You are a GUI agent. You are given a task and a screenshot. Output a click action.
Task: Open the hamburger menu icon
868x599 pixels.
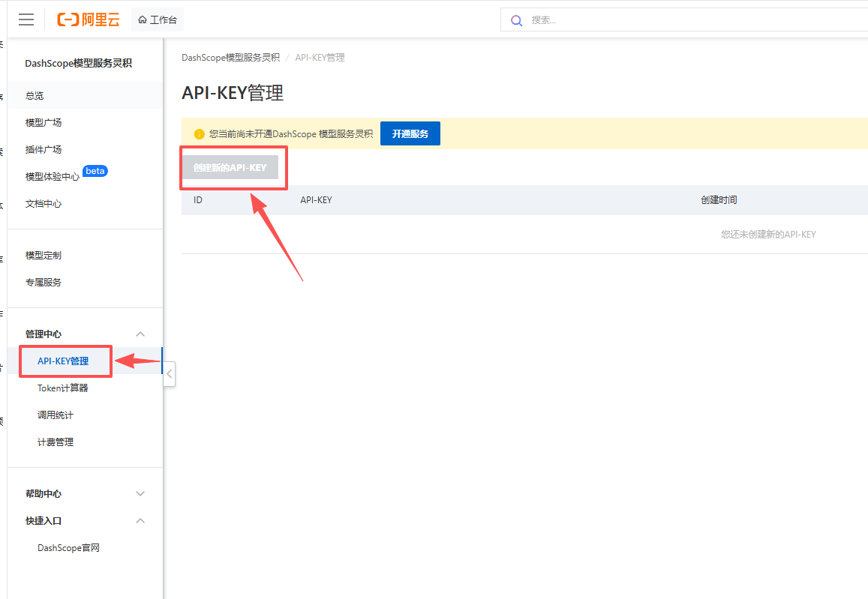point(26,19)
